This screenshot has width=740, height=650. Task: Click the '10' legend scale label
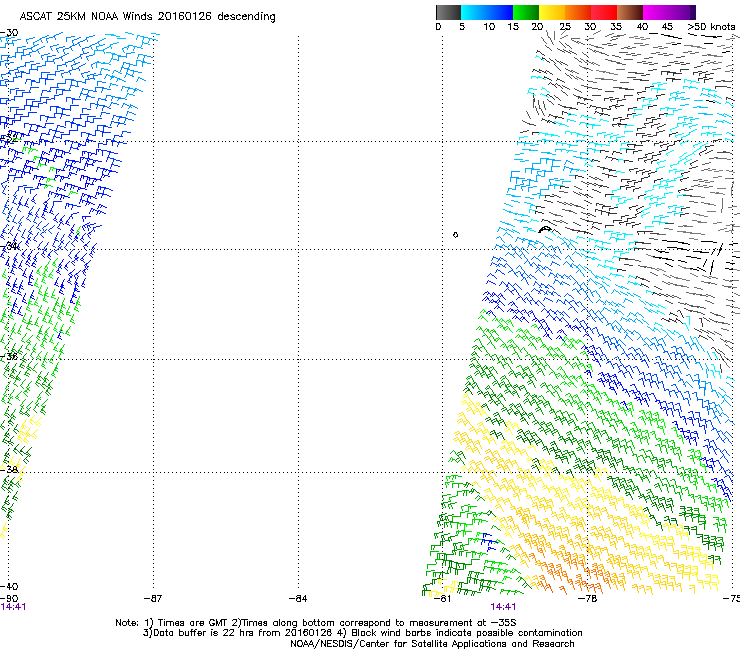pyautogui.click(x=489, y=27)
